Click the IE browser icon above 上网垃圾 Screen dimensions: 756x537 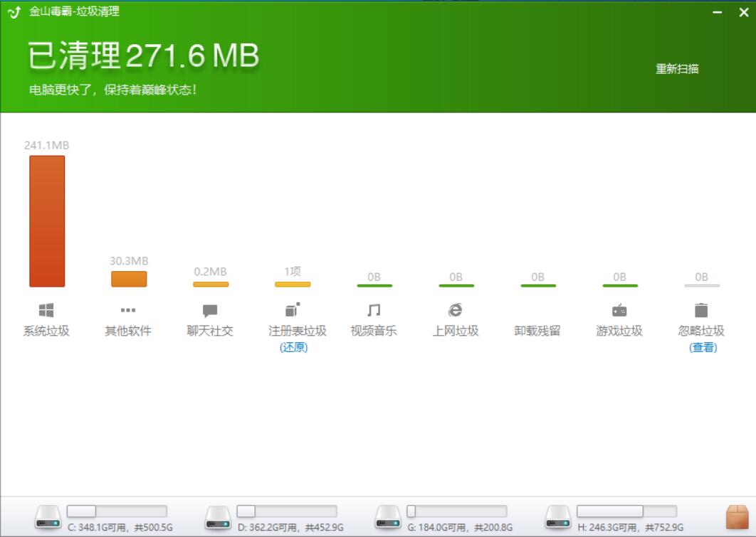pos(455,310)
